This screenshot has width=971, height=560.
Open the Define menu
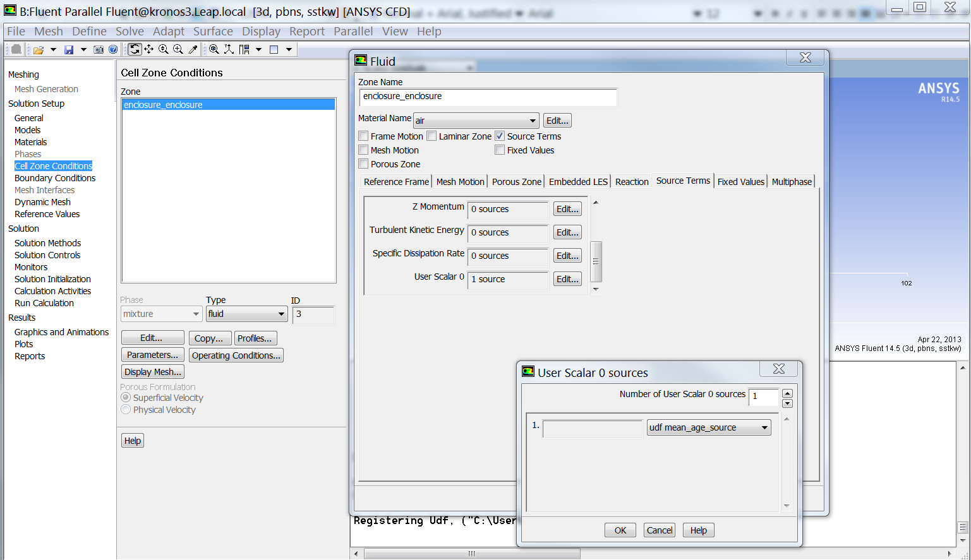(x=89, y=32)
